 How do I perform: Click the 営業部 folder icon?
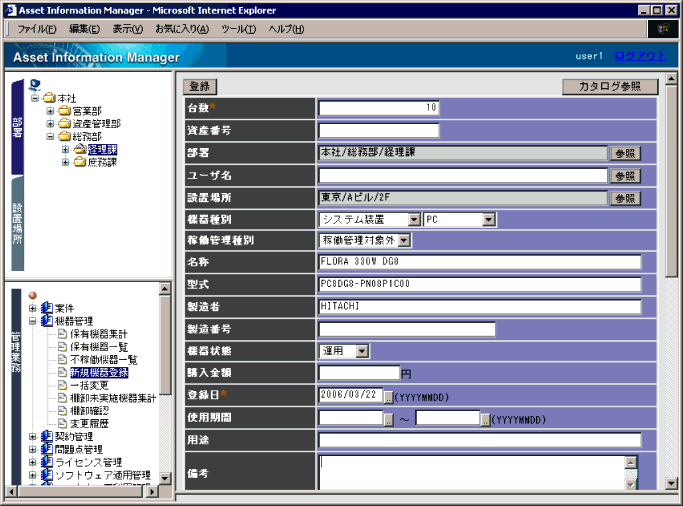(64, 111)
